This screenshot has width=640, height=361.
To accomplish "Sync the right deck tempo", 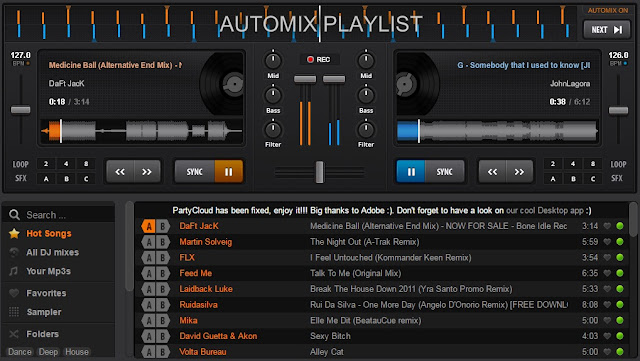I will [444, 172].
